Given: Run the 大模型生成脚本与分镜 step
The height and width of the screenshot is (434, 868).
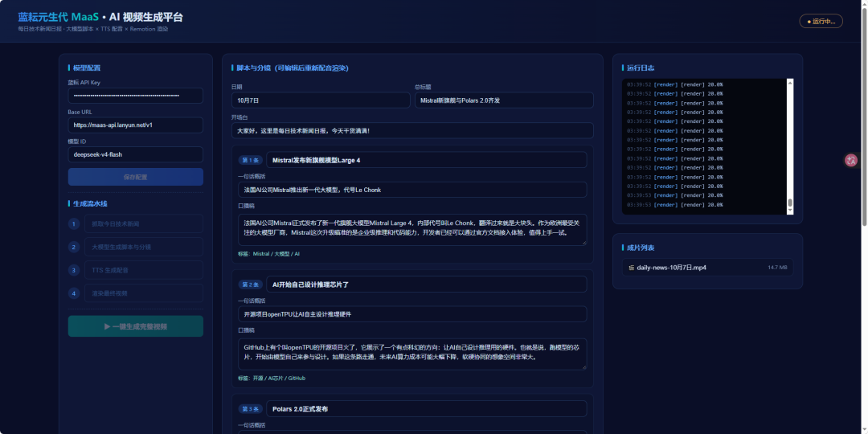Looking at the screenshot, I should pos(143,247).
